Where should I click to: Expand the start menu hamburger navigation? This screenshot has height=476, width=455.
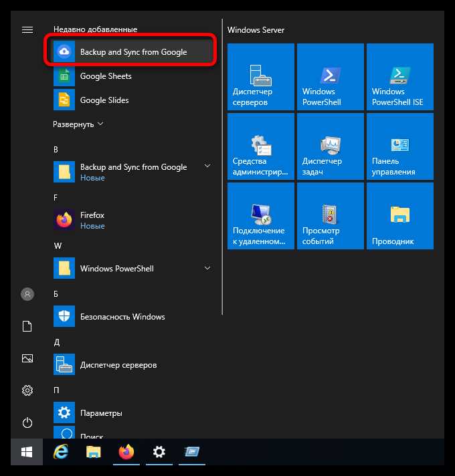click(27, 29)
